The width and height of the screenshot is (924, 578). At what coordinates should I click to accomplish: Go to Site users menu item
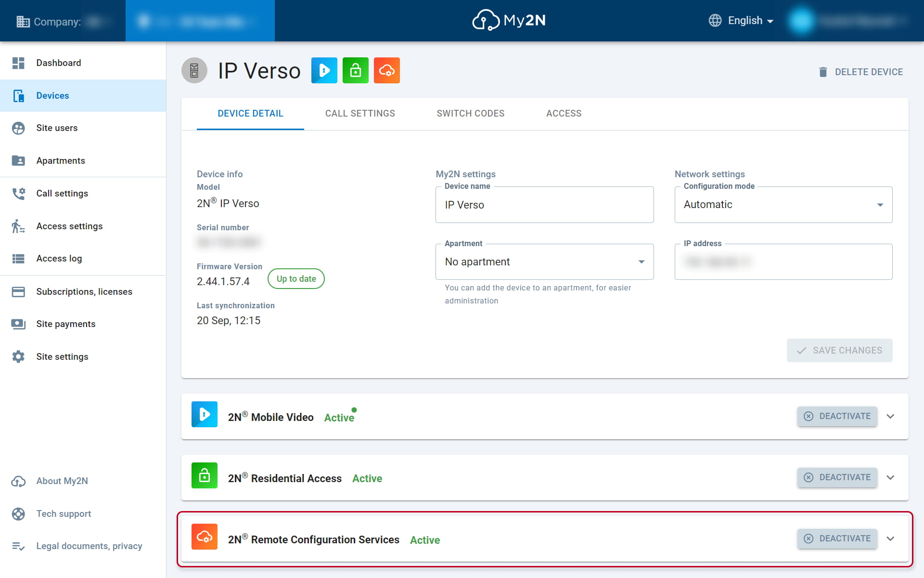[83, 128]
